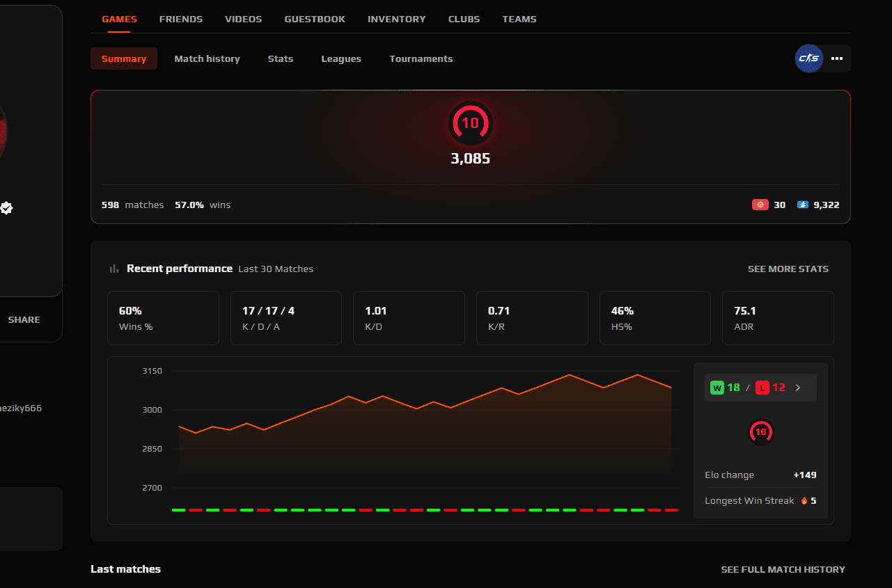The image size is (892, 588).
Task: Select the Stats tab
Action: pos(280,58)
